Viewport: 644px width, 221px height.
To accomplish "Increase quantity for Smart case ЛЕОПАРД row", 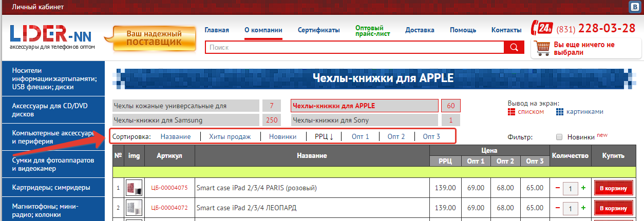I will pyautogui.click(x=583, y=208).
